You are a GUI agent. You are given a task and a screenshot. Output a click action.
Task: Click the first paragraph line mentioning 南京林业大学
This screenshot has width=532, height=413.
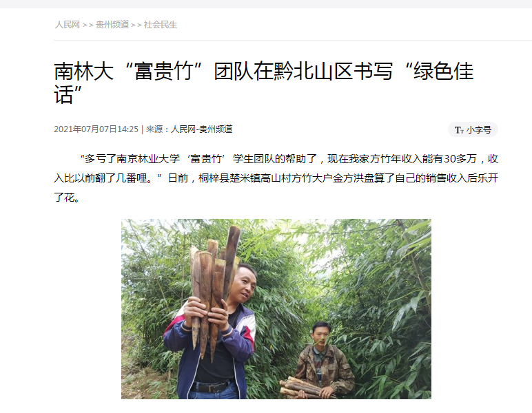click(288, 158)
